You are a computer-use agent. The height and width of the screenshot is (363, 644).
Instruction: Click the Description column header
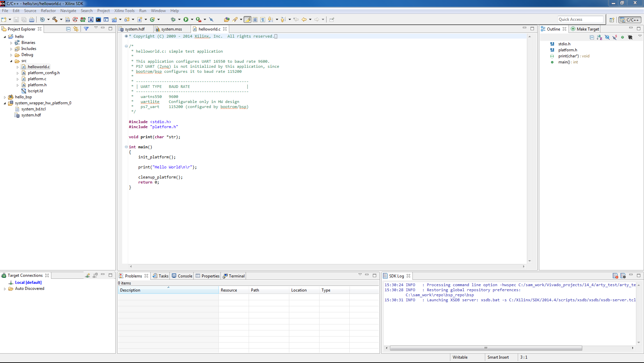coord(168,290)
